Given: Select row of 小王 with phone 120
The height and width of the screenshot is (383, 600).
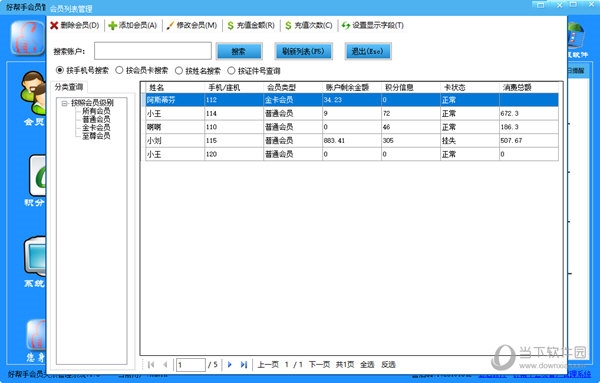Looking at the screenshot, I should click(x=352, y=154).
